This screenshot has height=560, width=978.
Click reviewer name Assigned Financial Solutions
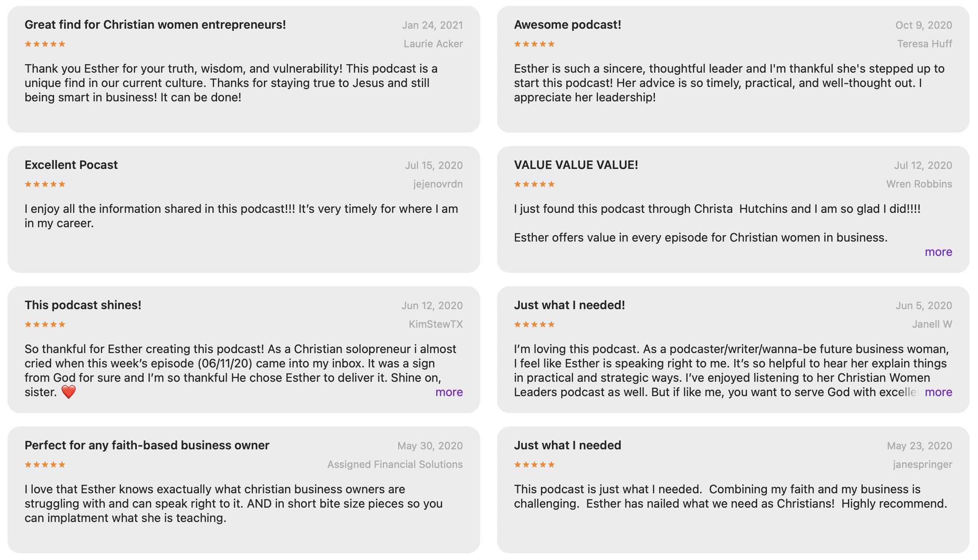(395, 465)
